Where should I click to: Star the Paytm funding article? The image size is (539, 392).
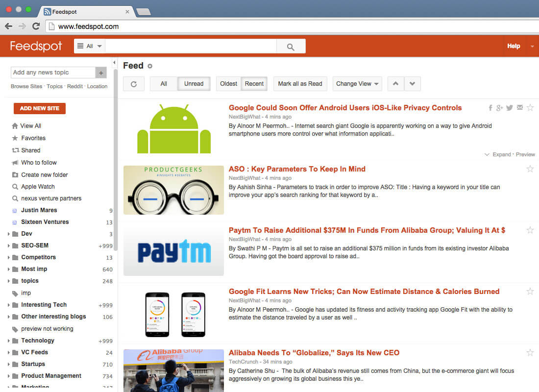point(530,230)
